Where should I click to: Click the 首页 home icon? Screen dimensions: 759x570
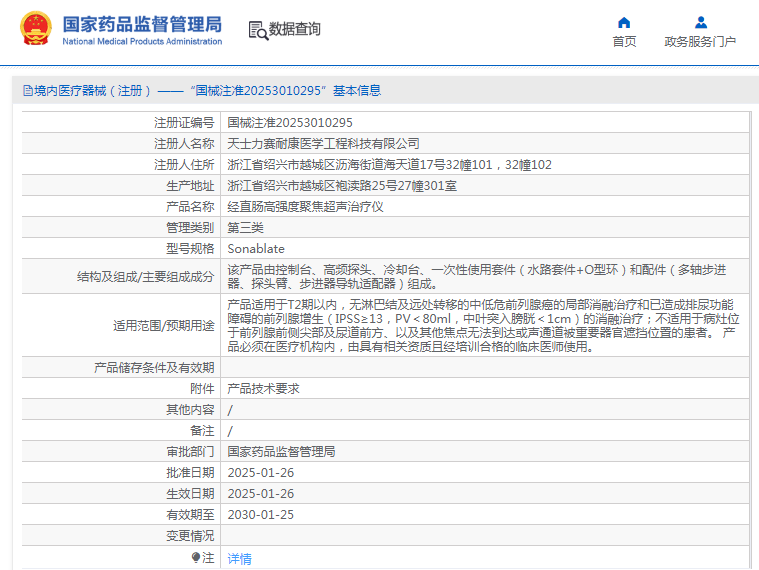point(624,23)
